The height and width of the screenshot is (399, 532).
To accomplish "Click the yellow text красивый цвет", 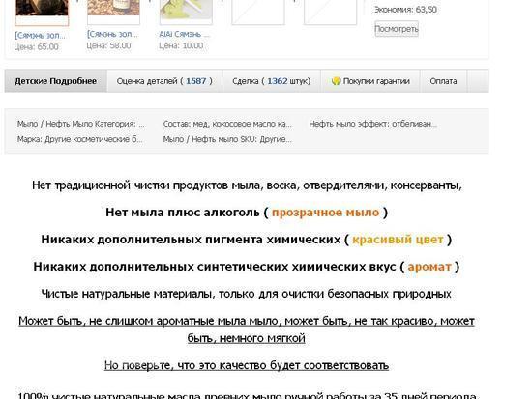I will pyautogui.click(x=398, y=240).
